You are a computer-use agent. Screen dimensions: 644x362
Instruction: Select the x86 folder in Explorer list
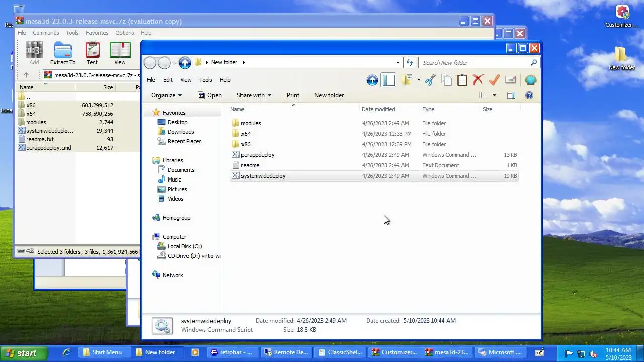pos(374,144)
